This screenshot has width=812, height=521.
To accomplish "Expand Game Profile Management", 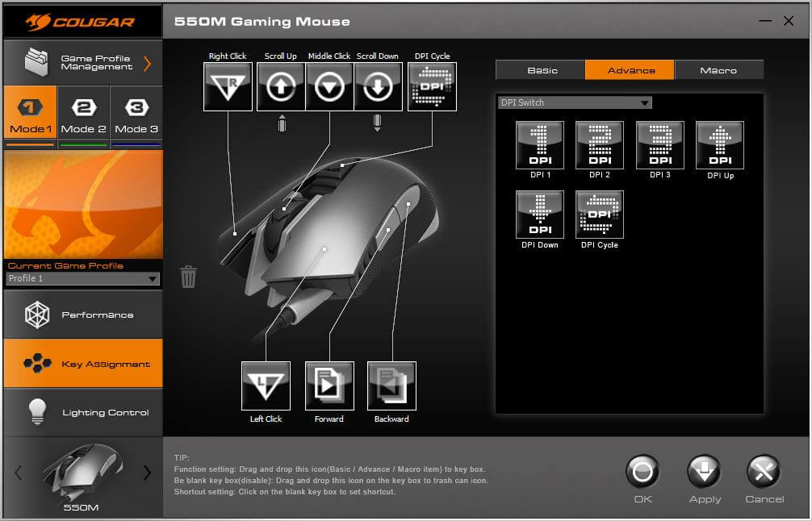I will (82, 63).
